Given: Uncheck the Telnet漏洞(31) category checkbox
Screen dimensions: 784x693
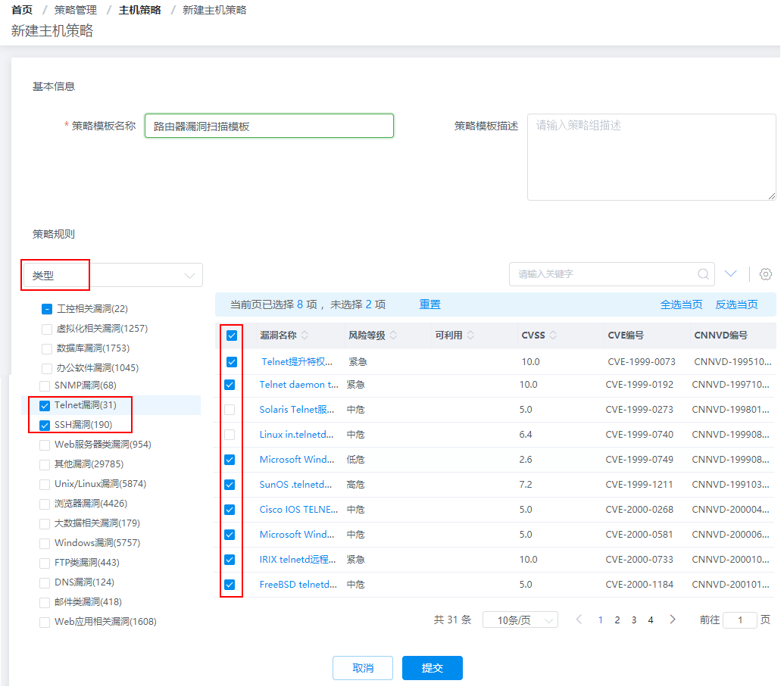Looking at the screenshot, I should (45, 405).
